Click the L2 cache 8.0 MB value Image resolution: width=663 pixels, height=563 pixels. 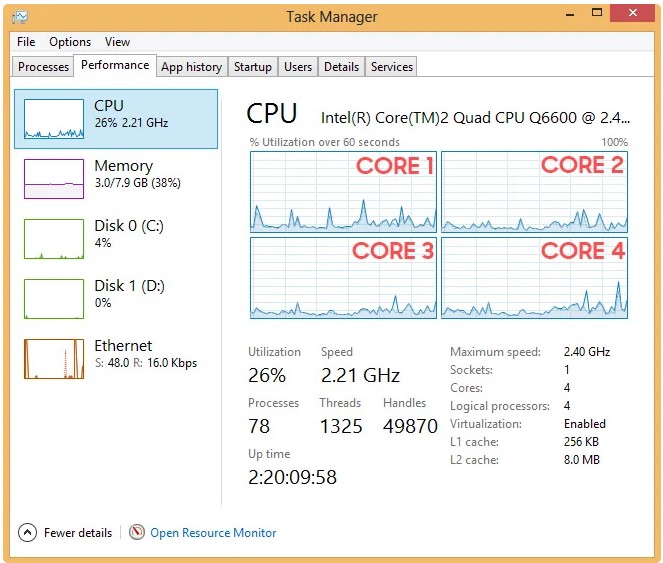(x=582, y=460)
